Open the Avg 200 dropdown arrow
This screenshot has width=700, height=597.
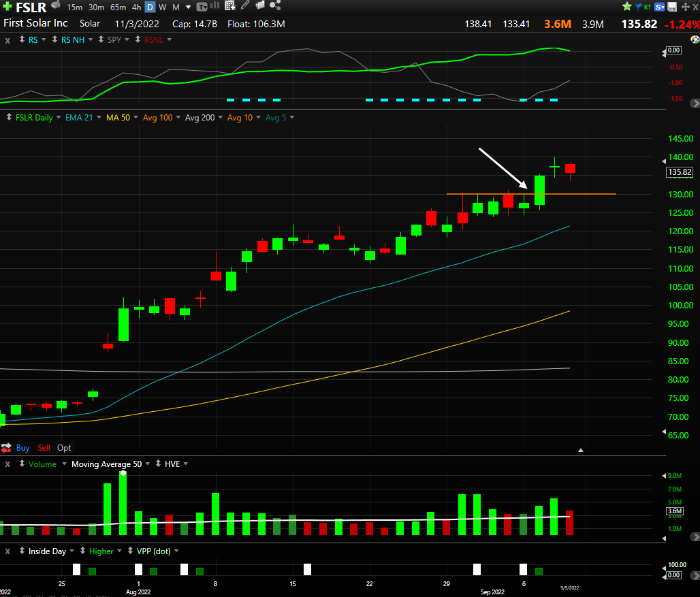[221, 117]
